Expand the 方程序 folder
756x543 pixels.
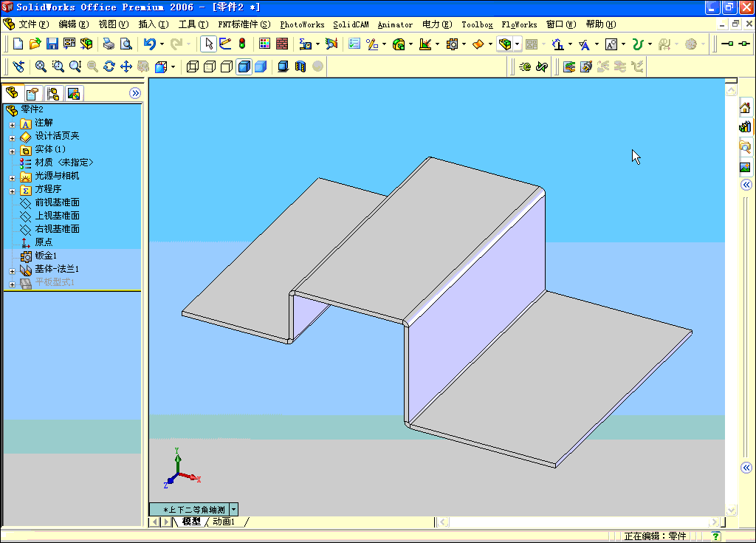click(x=12, y=191)
